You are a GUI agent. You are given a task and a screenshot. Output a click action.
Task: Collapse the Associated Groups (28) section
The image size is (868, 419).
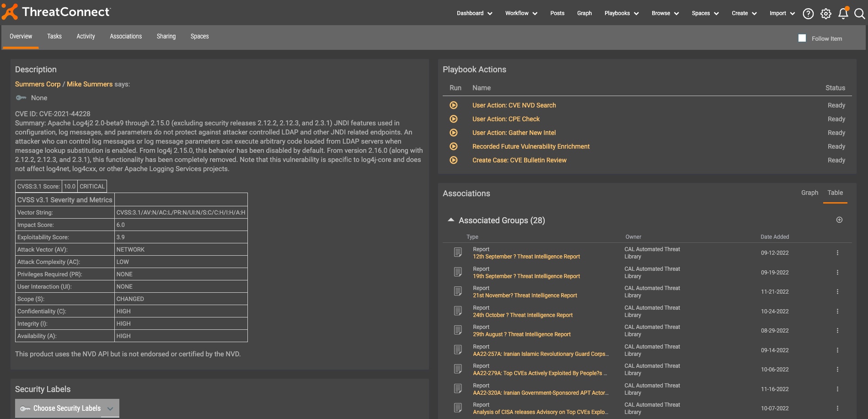pos(451,220)
